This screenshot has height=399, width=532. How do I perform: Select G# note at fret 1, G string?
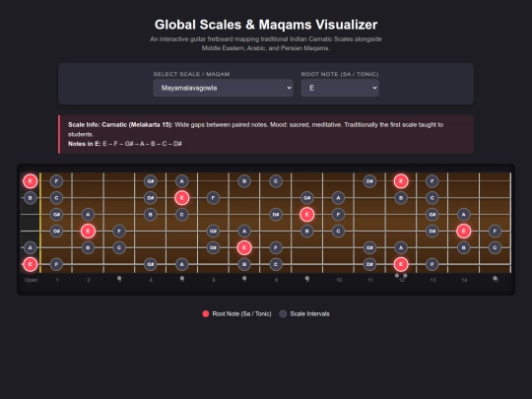(x=56, y=215)
